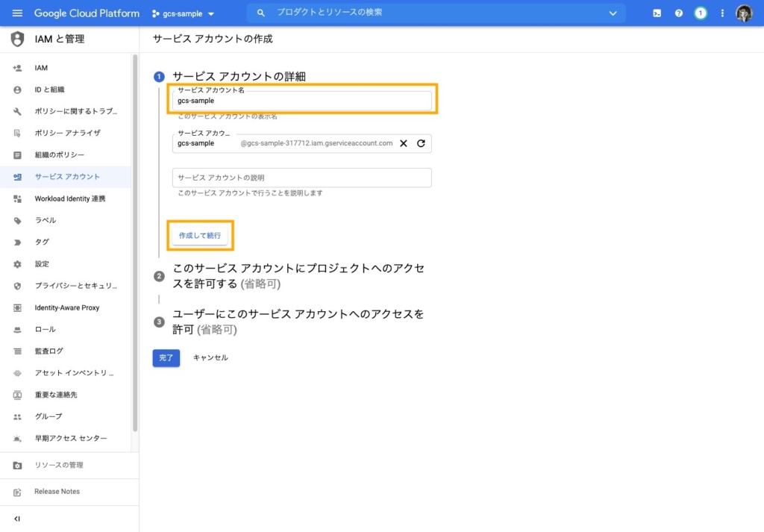Image resolution: width=764 pixels, height=532 pixels.
Task: Open notifications badge showing 1
Action: coord(700,13)
